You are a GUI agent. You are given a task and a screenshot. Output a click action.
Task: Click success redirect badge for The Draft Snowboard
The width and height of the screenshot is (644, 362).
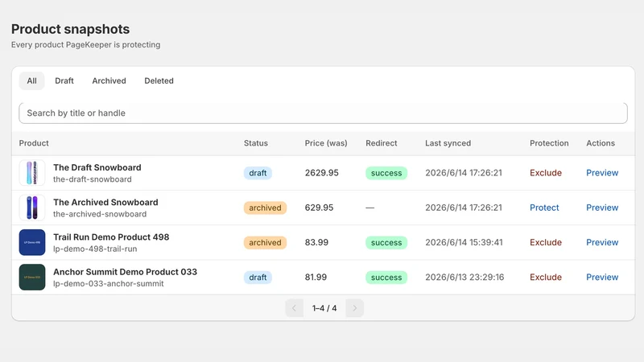click(x=386, y=173)
